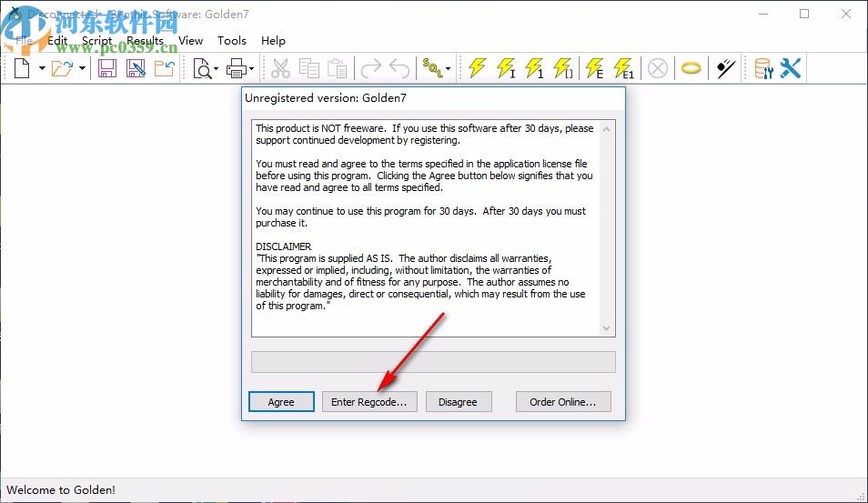Click the 'Unregistered version: Golden7' dialog title
This screenshot has width=868, height=503.
(x=326, y=98)
